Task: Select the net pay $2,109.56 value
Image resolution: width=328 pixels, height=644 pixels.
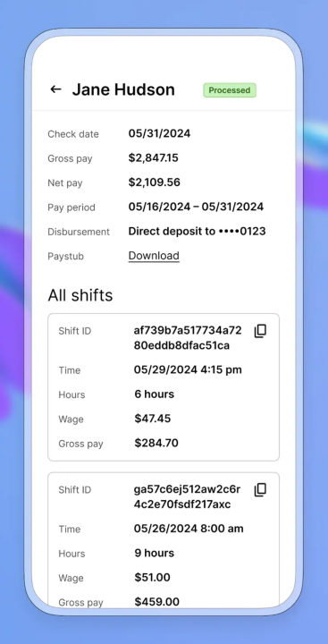Action: tap(155, 182)
